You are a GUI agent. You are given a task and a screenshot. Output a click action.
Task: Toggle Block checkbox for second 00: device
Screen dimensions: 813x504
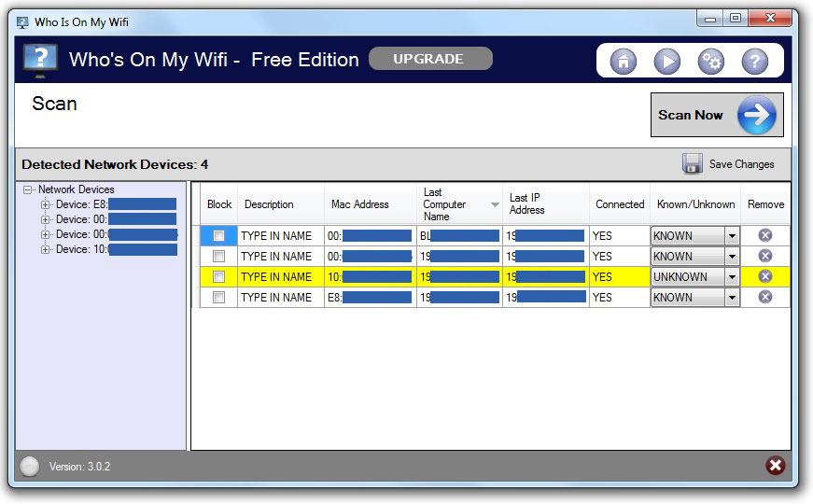click(x=218, y=256)
